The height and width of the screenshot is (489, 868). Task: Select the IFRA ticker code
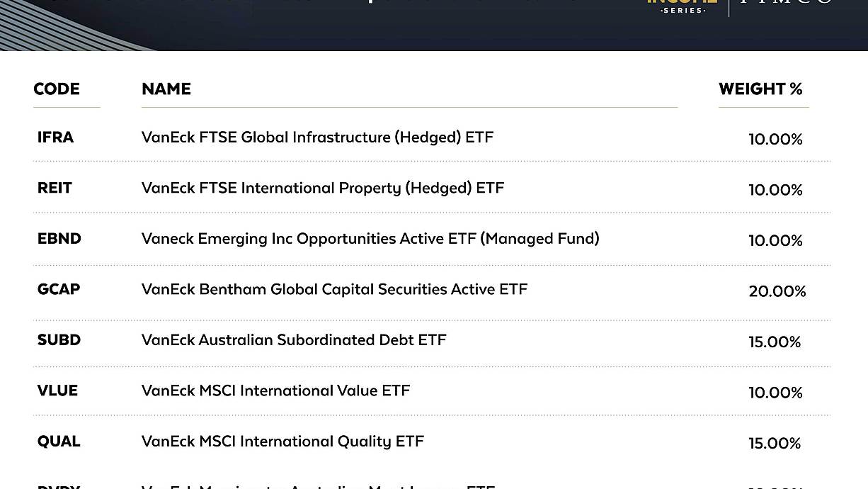click(x=55, y=137)
